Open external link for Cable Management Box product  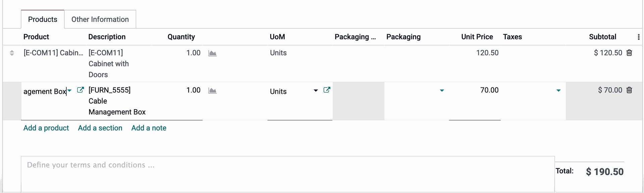[80, 90]
